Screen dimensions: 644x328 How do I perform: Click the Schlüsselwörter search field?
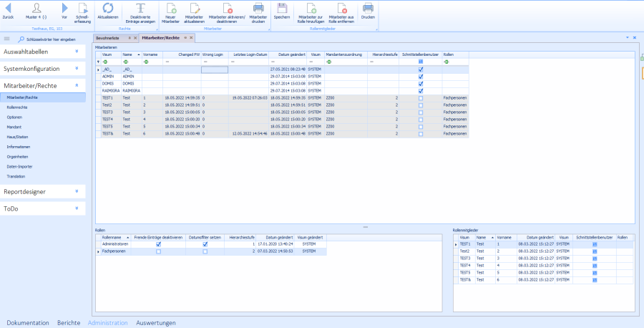(52, 39)
